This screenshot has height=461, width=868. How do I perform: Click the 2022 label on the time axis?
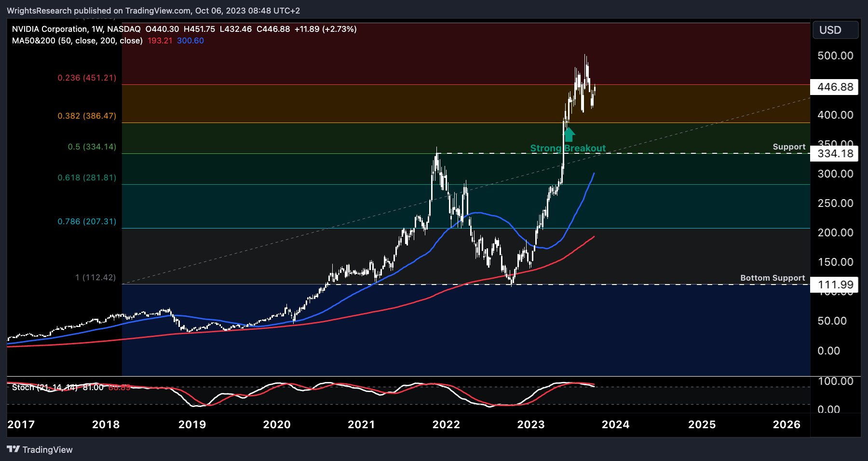pyautogui.click(x=446, y=424)
